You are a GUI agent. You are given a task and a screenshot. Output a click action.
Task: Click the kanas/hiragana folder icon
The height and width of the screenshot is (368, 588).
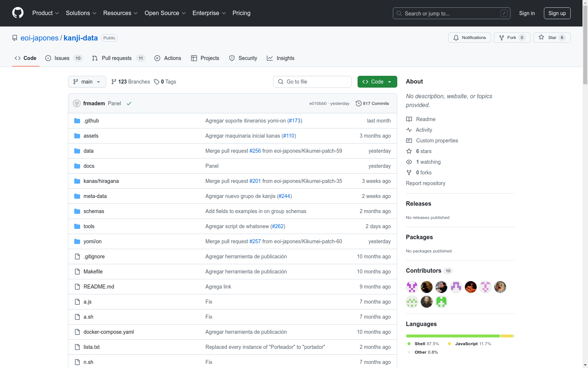click(x=77, y=181)
